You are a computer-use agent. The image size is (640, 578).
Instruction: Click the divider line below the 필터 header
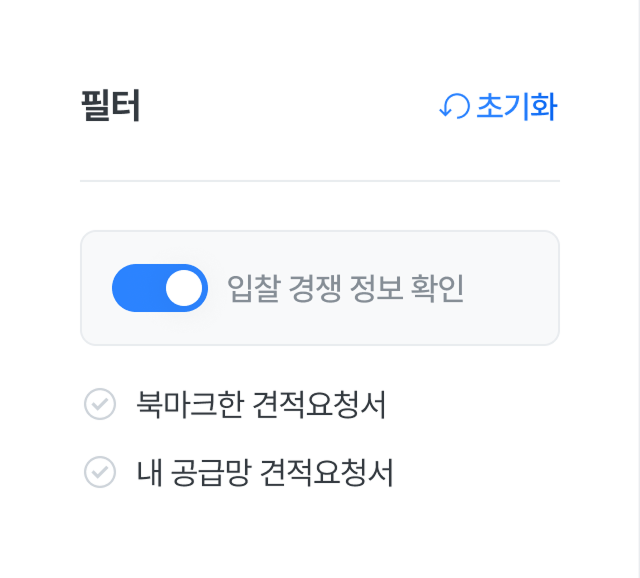[x=320, y=181]
